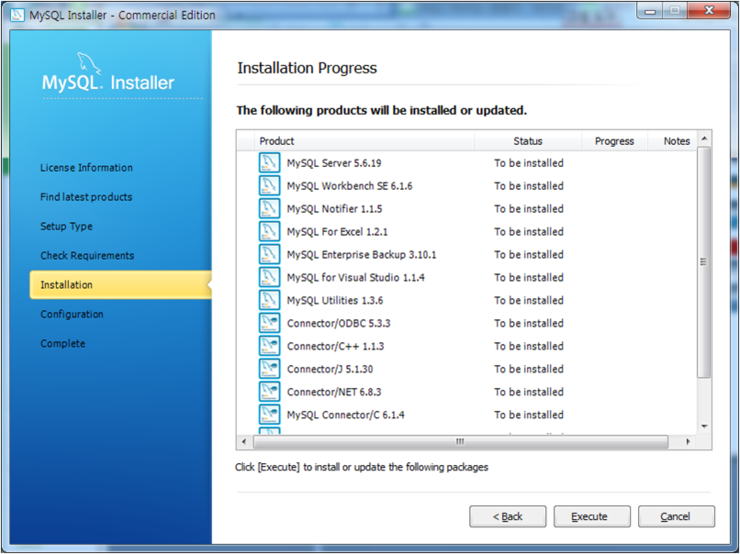Select the MySQL Workbench SE 6.1.6 text
Viewport: 740px width, 554px height.
tap(350, 186)
